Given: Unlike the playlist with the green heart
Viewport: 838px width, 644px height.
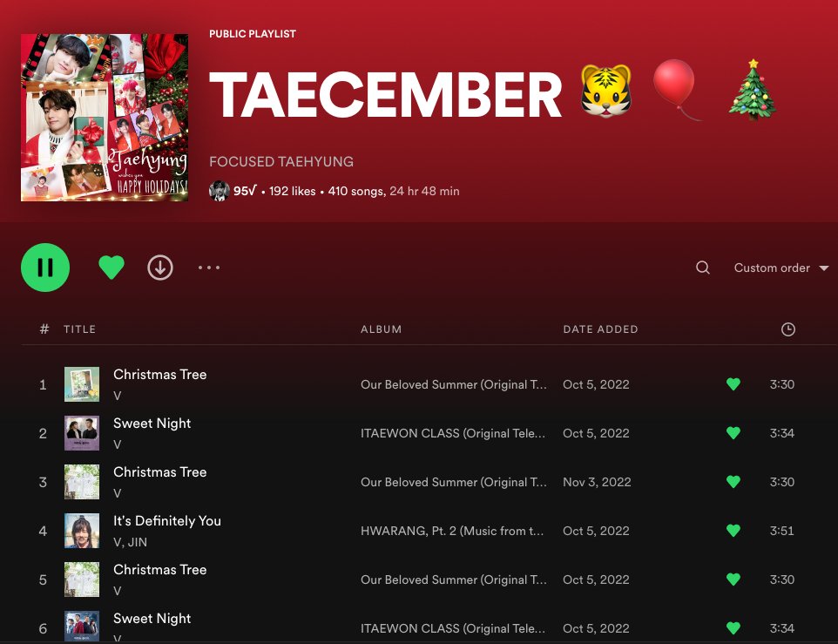Looking at the screenshot, I should 112,268.
